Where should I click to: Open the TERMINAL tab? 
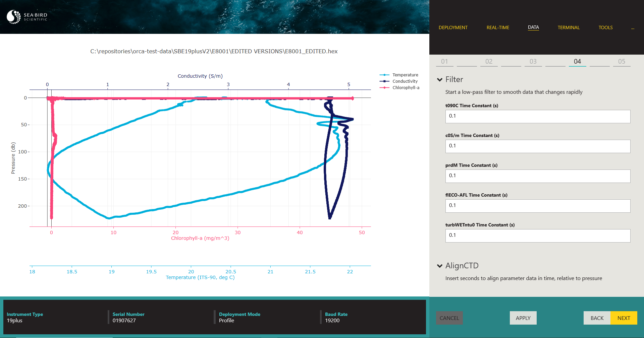569,27
